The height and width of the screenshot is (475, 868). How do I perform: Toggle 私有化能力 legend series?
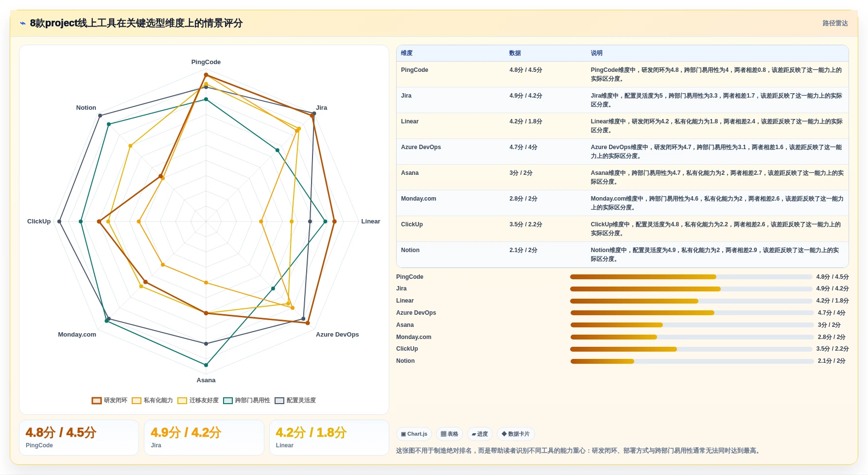click(152, 400)
